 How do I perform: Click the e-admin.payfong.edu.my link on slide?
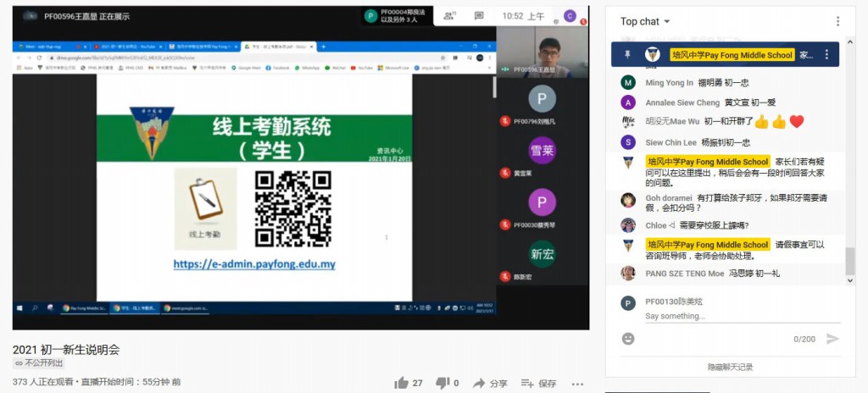(x=254, y=264)
